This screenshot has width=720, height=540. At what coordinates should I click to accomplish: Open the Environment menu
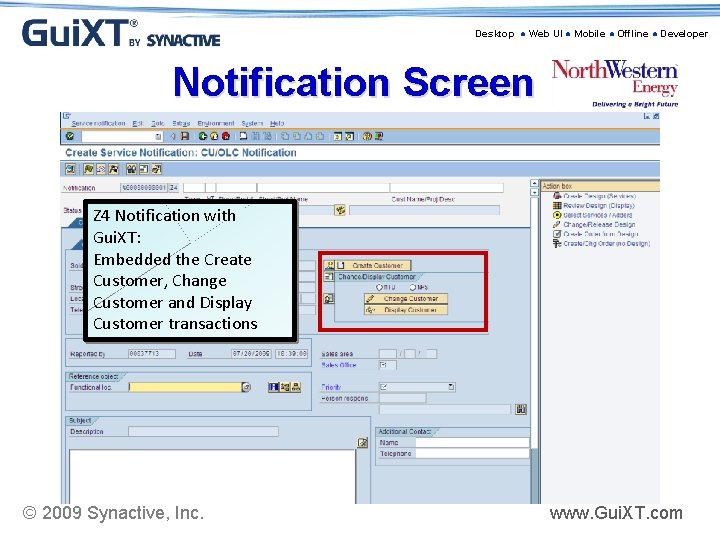coord(216,124)
